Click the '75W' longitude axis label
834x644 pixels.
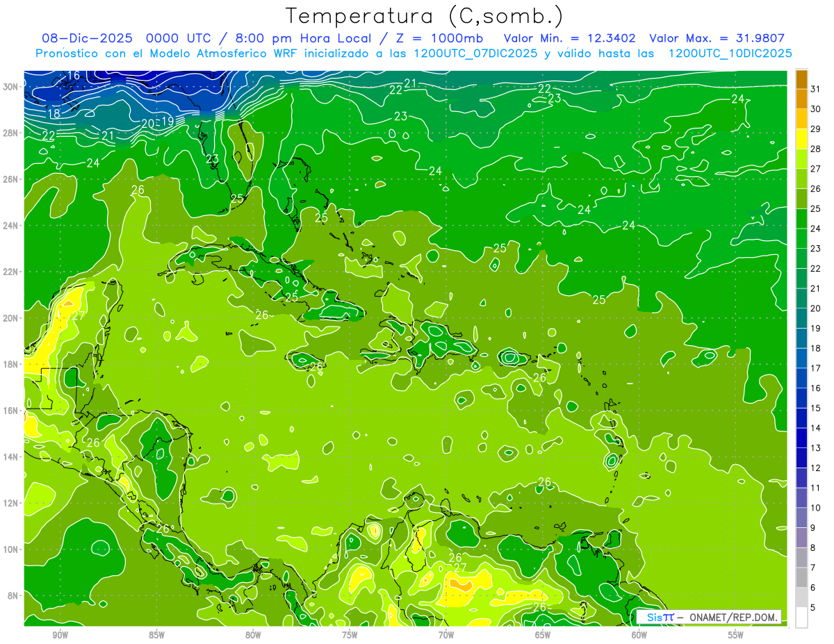350,634
